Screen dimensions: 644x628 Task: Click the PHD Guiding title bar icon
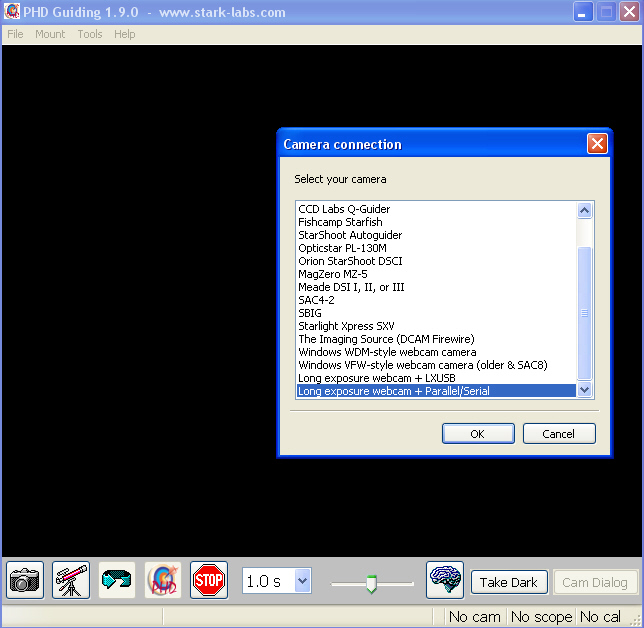(13, 13)
